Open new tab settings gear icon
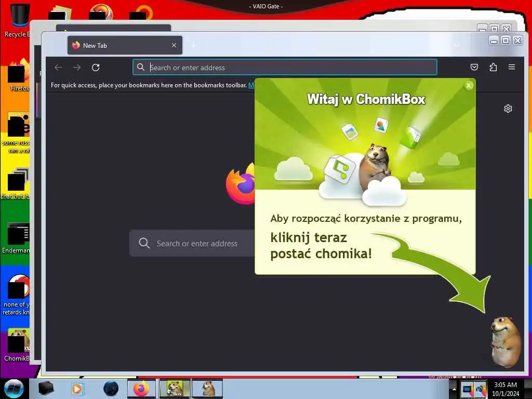The image size is (532, 399). point(508,109)
